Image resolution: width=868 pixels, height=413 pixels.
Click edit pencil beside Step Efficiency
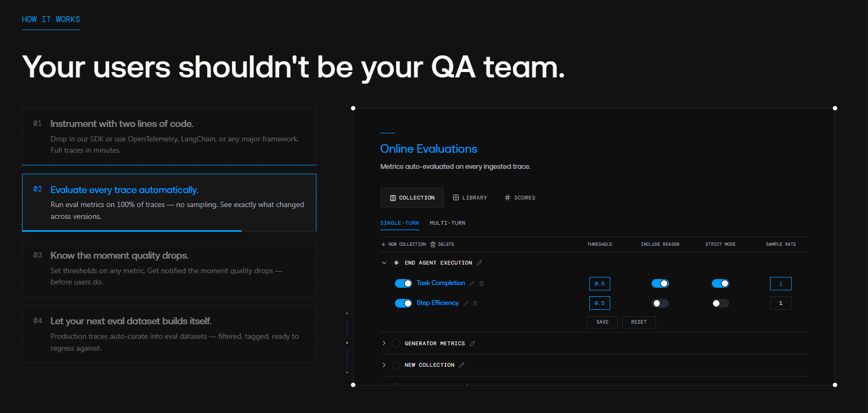[x=466, y=303]
